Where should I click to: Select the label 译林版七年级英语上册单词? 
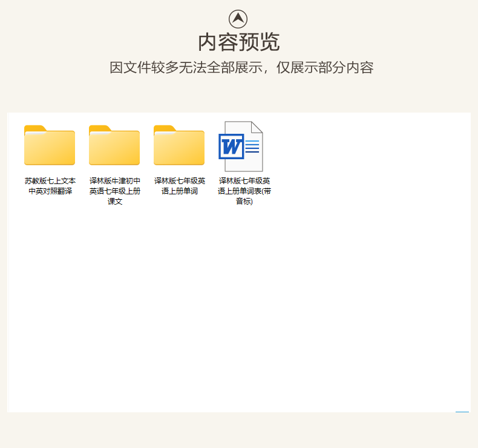pos(180,186)
